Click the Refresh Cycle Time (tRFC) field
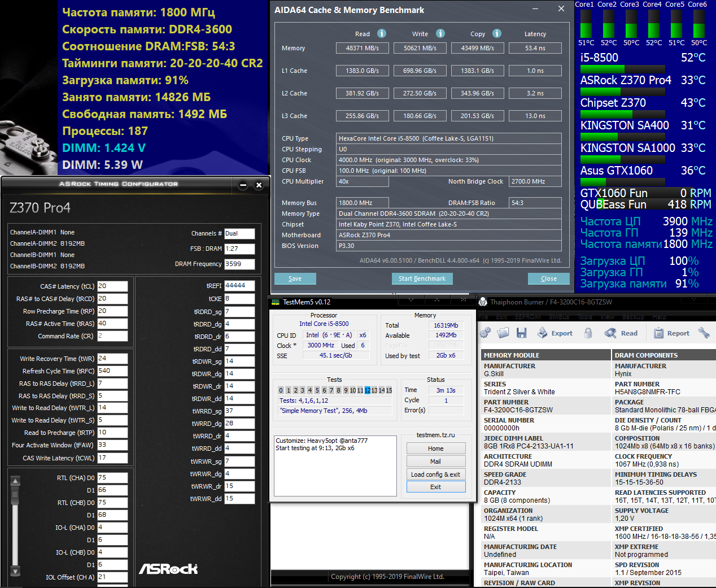This screenshot has height=588, width=716. pos(112,371)
